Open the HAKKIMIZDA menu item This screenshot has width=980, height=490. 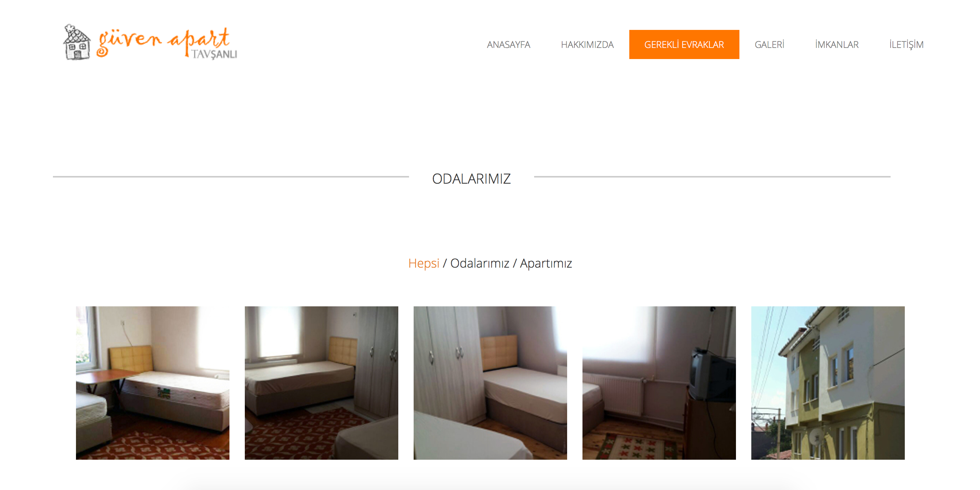(587, 44)
